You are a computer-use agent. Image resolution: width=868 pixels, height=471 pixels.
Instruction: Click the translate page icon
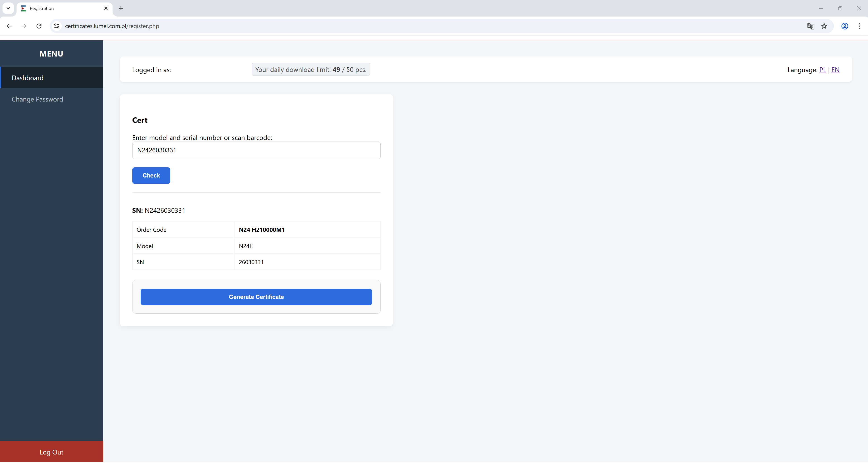point(810,26)
